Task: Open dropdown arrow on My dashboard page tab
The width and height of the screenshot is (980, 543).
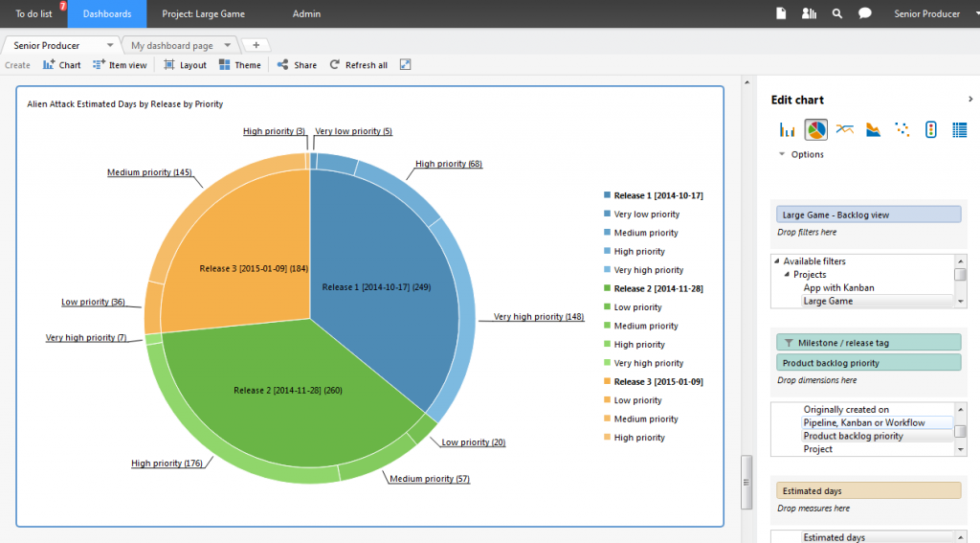Action: pos(228,45)
